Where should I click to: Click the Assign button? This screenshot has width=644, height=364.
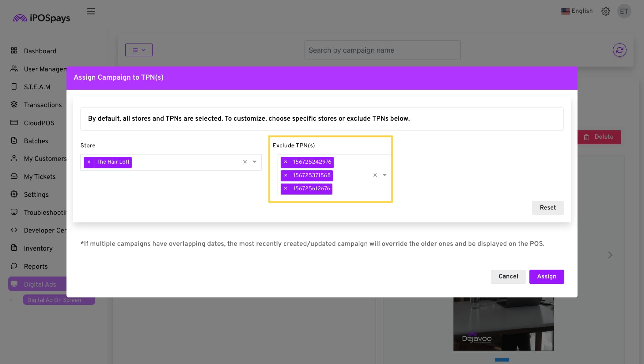point(546,276)
